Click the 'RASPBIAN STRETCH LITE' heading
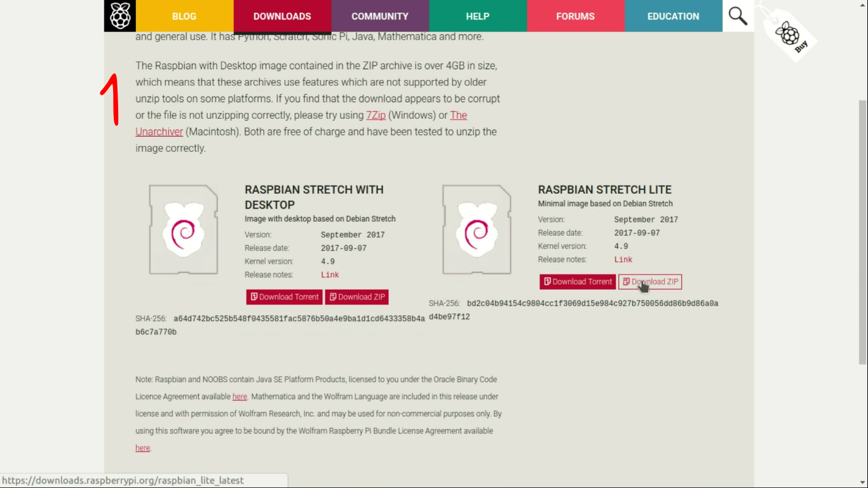The width and height of the screenshot is (868, 488). pyautogui.click(x=605, y=189)
